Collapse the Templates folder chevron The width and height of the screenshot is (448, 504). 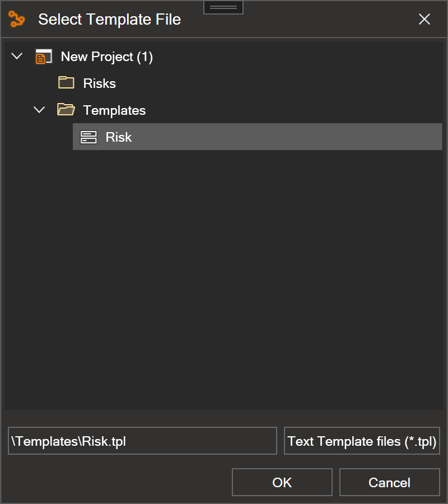coord(39,110)
